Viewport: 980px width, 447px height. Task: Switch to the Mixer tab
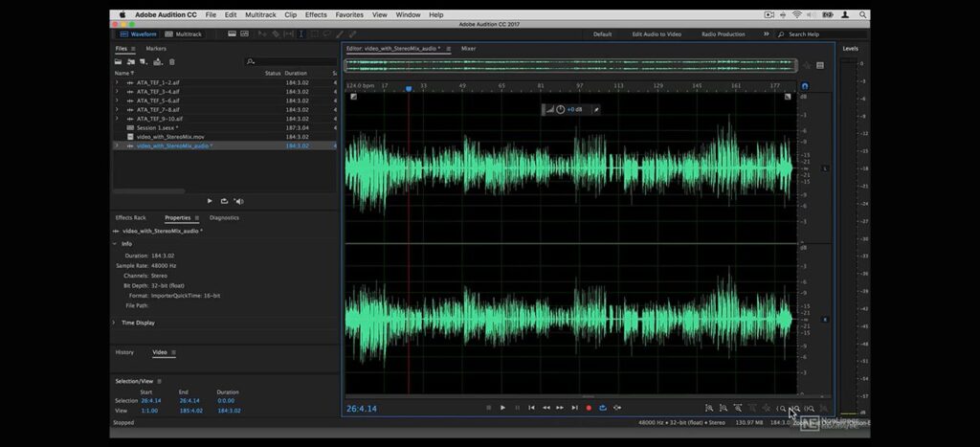coord(468,48)
